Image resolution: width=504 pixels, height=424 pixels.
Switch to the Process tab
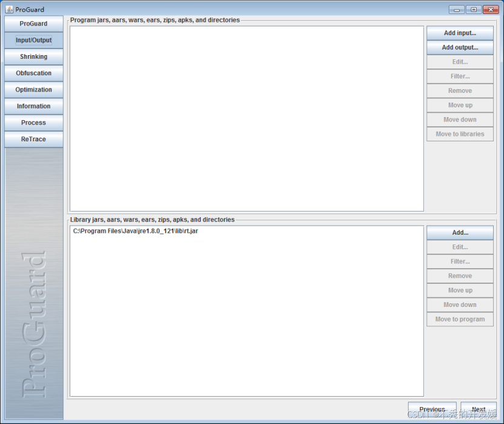coord(34,123)
